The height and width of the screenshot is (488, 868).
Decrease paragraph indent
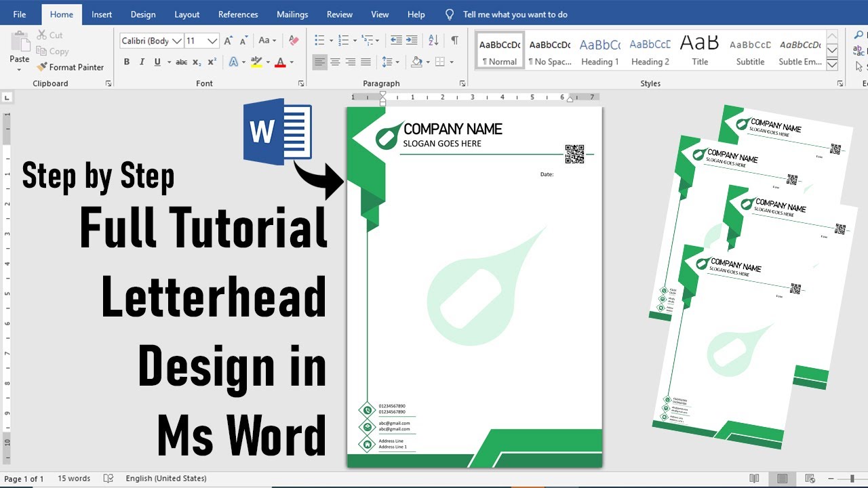(x=396, y=41)
